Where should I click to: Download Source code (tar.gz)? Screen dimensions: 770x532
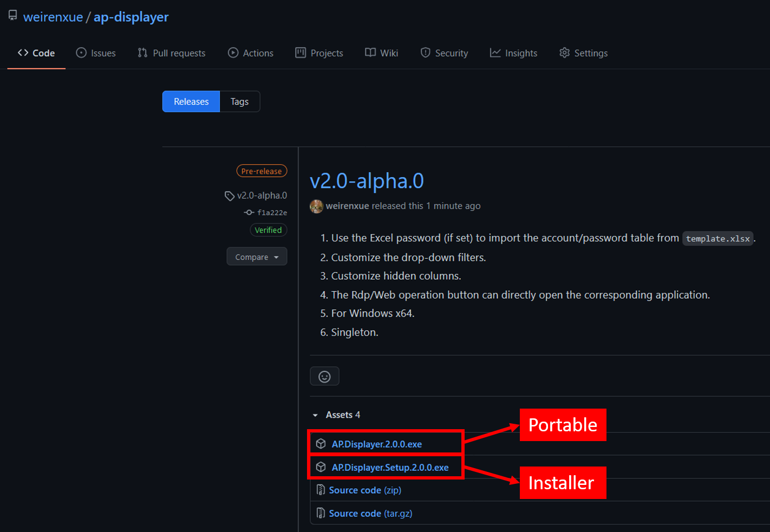tap(370, 513)
